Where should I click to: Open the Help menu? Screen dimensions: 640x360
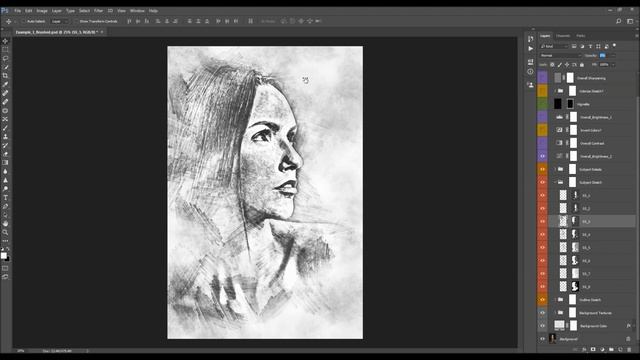(153, 11)
